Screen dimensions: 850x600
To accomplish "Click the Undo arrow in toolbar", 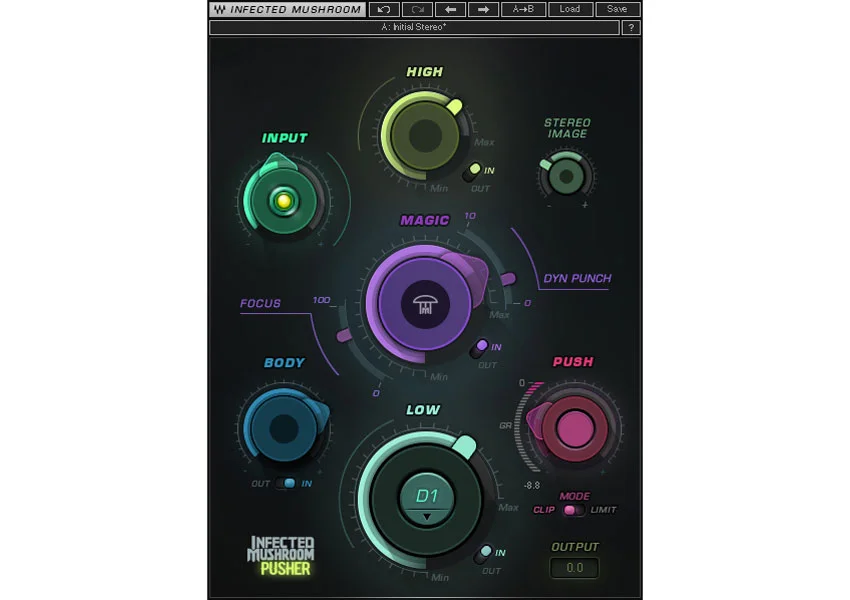I will click(x=384, y=9).
